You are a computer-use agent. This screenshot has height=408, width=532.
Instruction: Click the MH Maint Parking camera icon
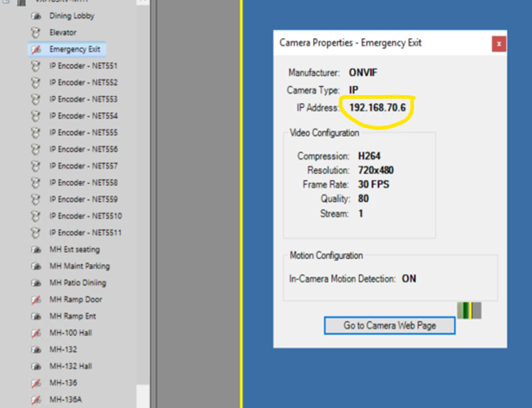[36, 266]
